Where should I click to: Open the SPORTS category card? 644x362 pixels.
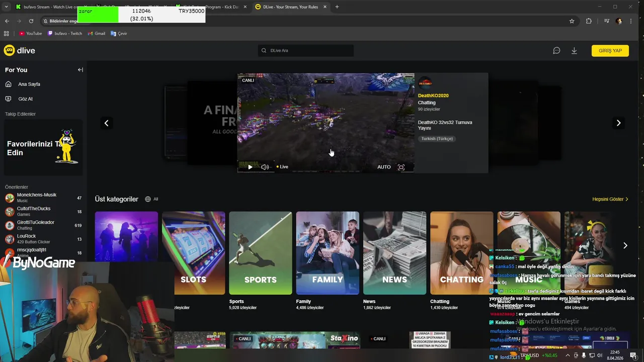pos(261,253)
